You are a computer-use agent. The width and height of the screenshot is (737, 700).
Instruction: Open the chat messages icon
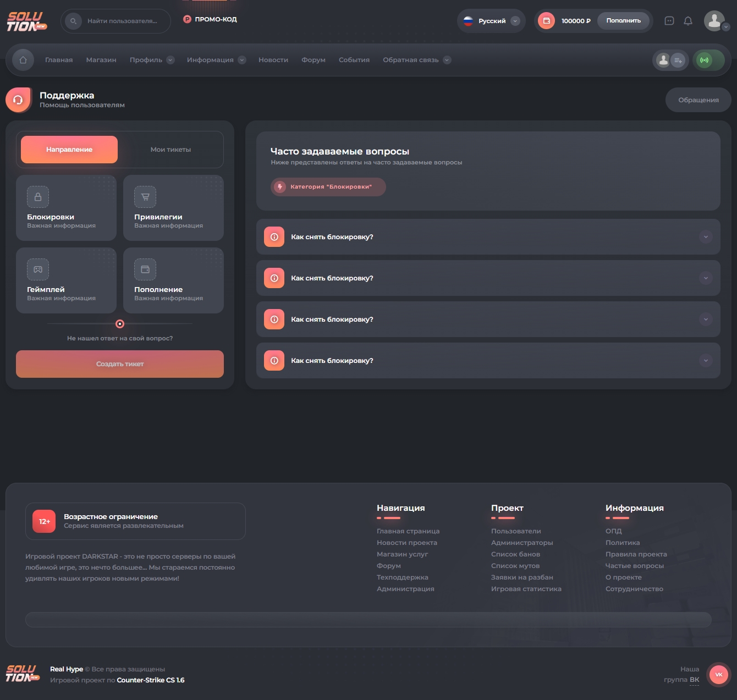[x=669, y=21]
